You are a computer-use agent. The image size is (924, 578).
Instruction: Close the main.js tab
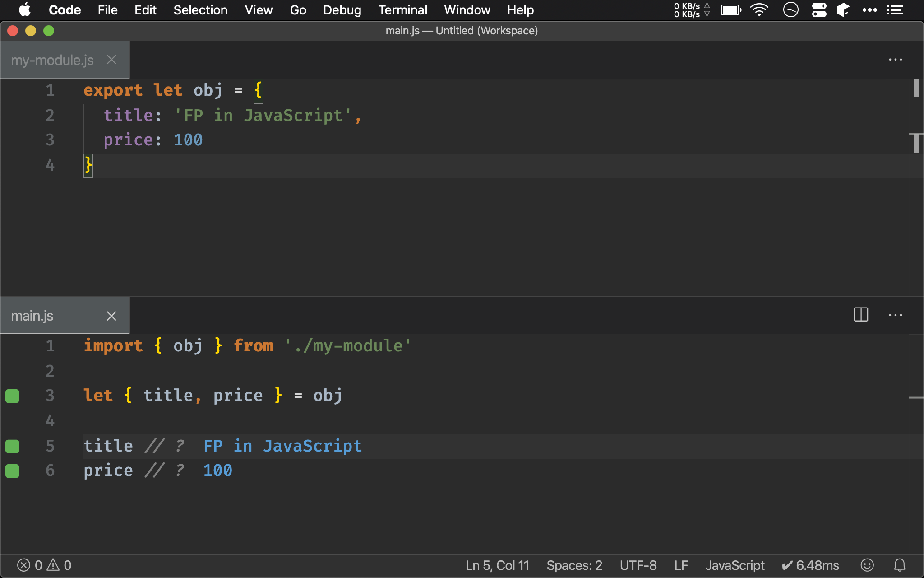pyautogui.click(x=111, y=316)
